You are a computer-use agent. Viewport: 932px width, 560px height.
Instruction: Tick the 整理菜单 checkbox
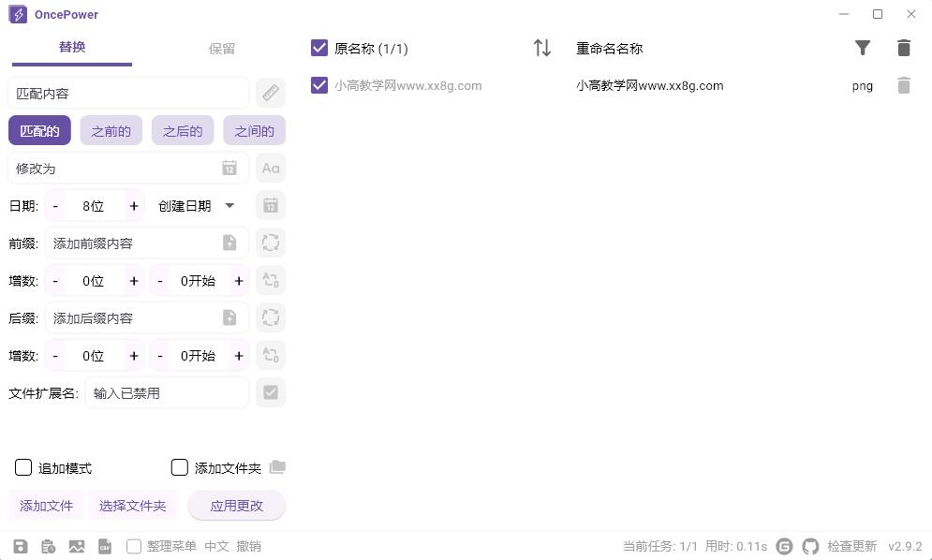click(134, 546)
